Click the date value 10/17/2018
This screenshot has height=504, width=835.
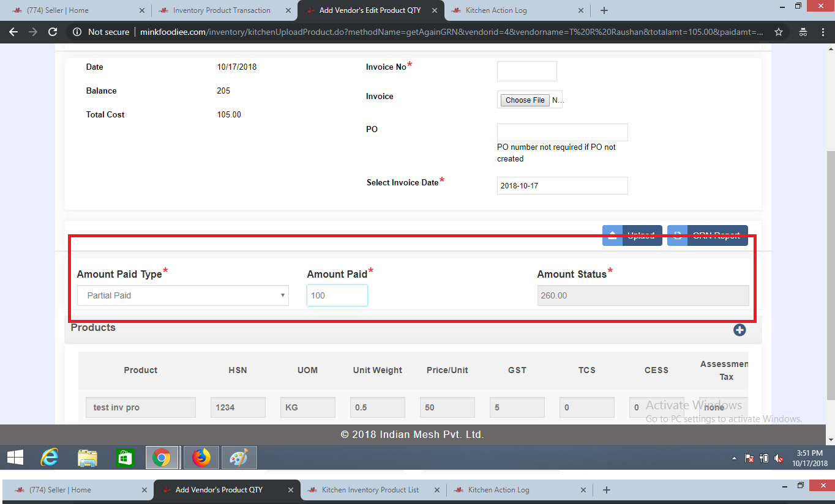237,67
